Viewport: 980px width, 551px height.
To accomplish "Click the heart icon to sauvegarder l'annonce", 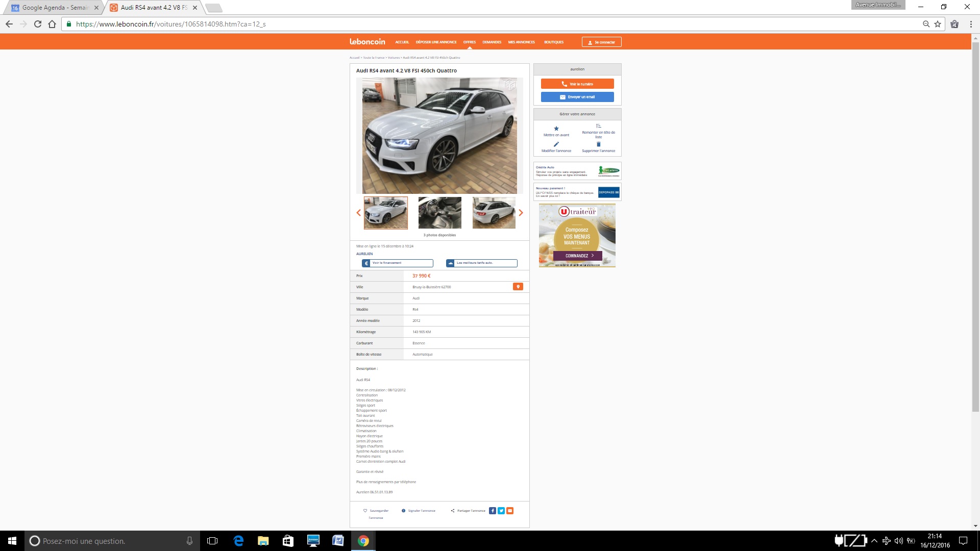I will 365,510.
